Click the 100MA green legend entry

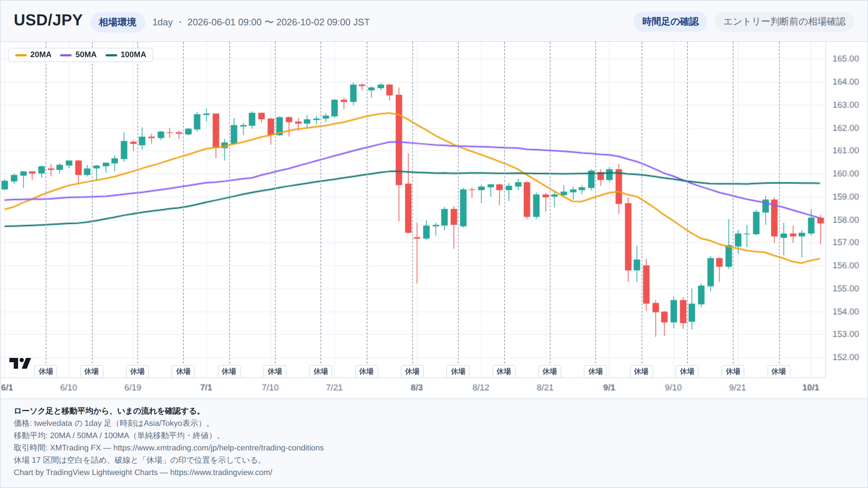(125, 55)
